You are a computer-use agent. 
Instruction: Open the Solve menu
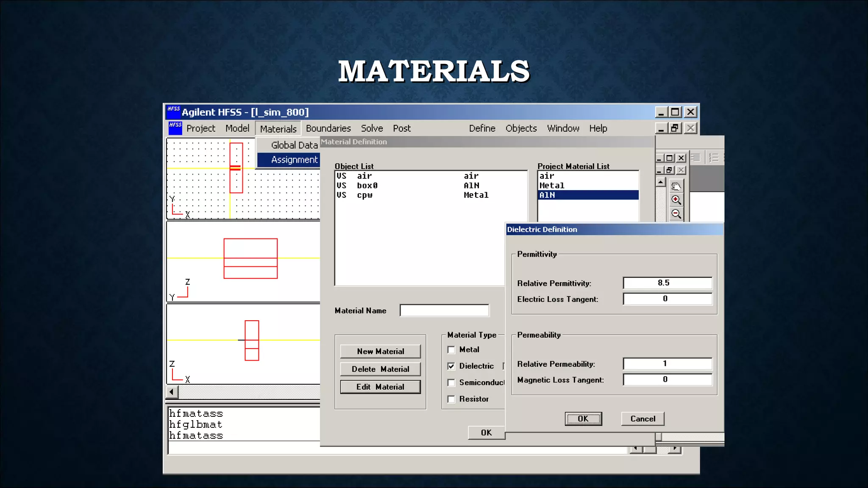372,128
